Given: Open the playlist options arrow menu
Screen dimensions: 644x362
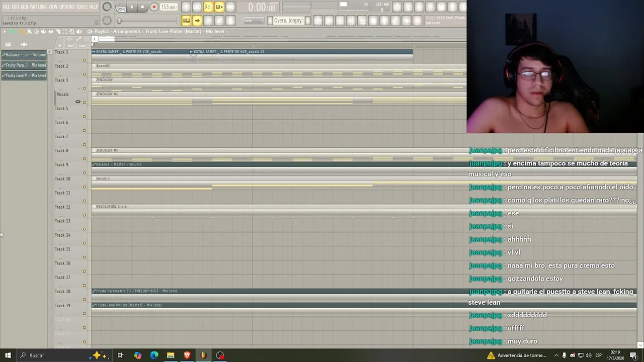Looking at the screenshot, I should tap(5, 32).
